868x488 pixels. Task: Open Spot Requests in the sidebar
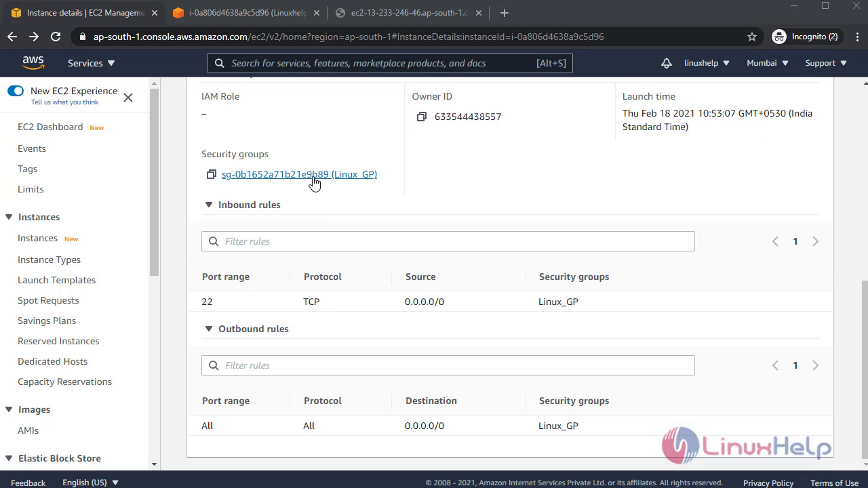[x=48, y=300]
